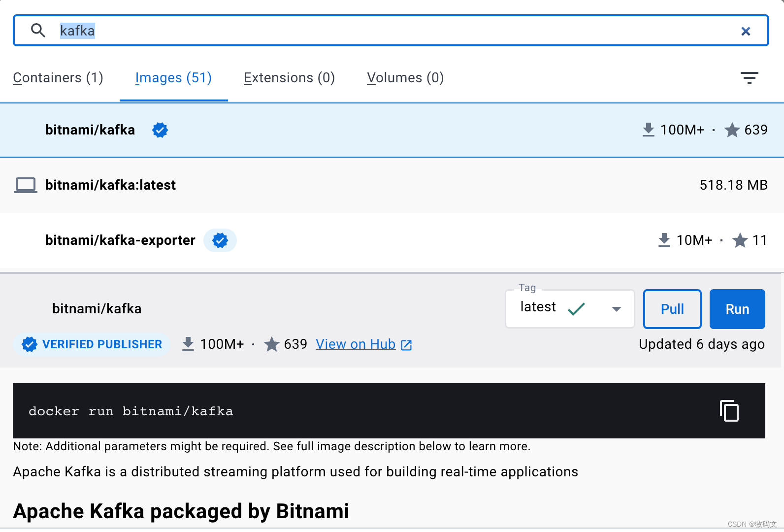Screen dimensions: 784x532
Task: Click the 518.18 MB size value
Action: 733,185
